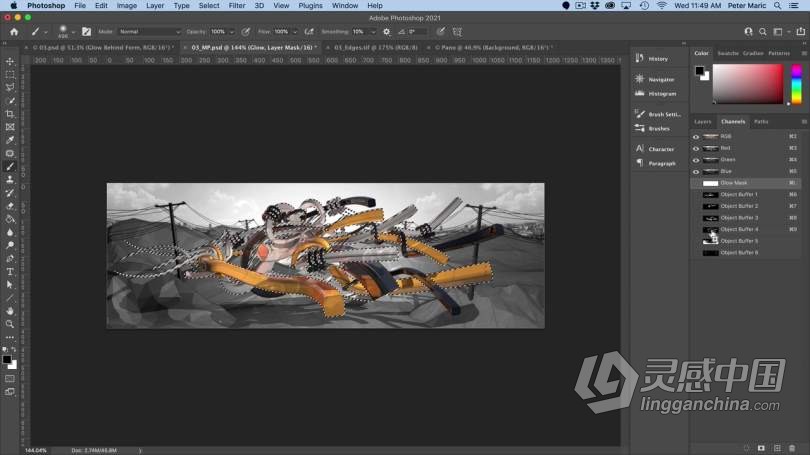Select the Clone Stamp tool

10,179
